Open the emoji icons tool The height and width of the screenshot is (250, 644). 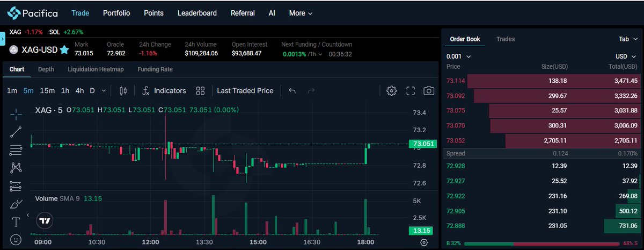(x=16, y=239)
